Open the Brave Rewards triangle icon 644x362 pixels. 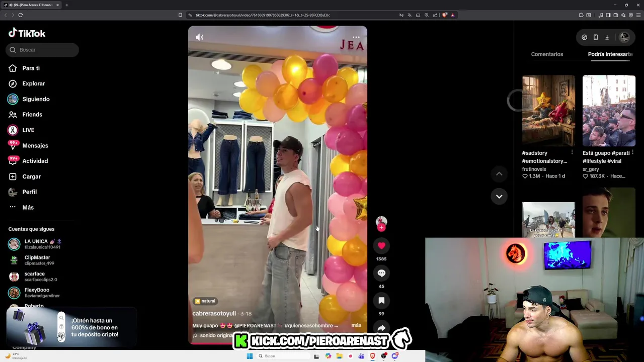click(x=453, y=15)
